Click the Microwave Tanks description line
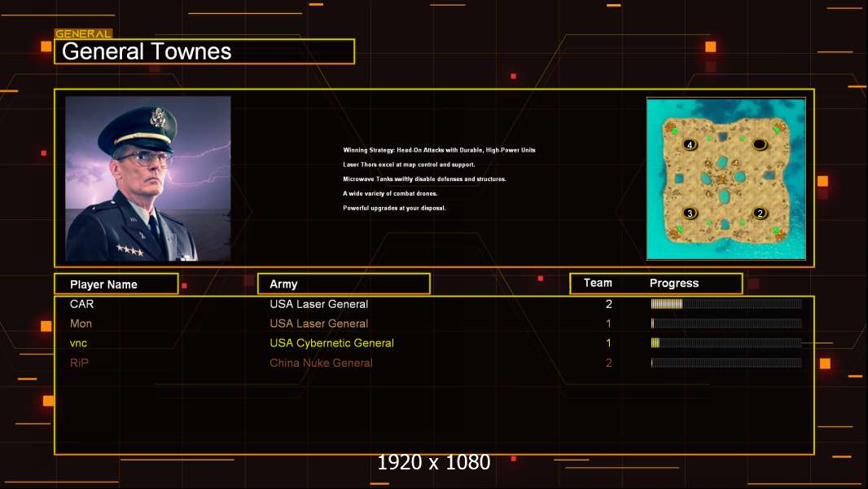Screen dimensions: 868x489 pos(424,178)
